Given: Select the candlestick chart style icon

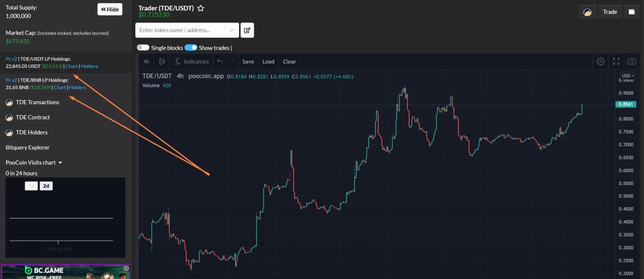Looking at the screenshot, I should pos(162,62).
